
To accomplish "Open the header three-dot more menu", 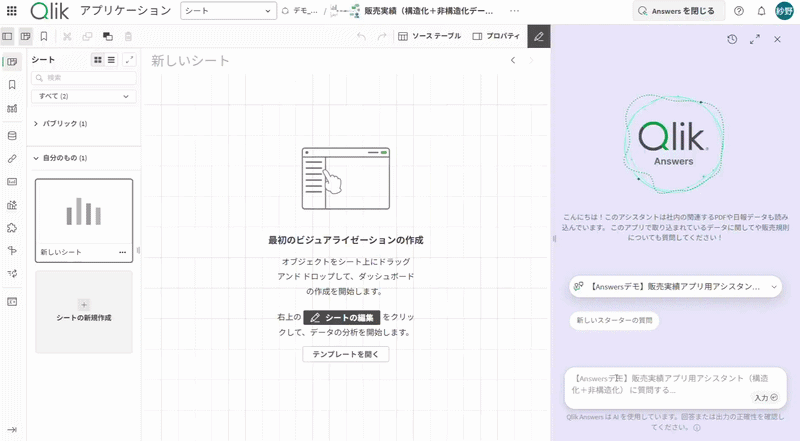I will [x=514, y=11].
